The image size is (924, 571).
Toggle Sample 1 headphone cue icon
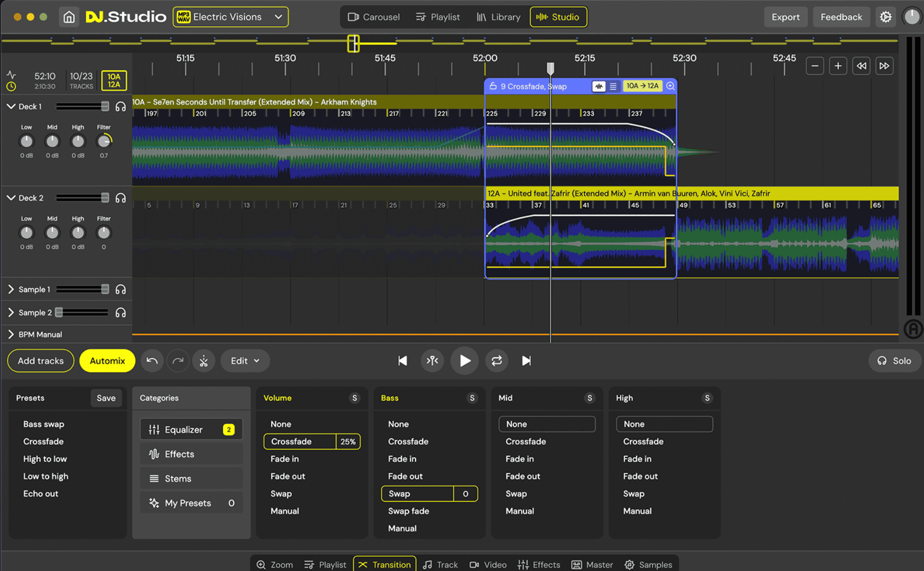121,289
